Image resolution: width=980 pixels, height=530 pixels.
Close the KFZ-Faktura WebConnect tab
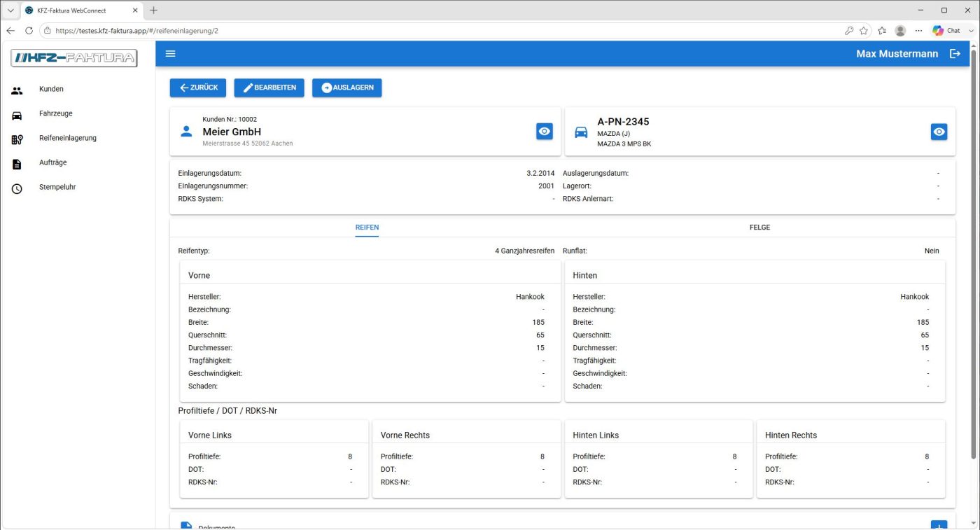pyautogui.click(x=134, y=11)
